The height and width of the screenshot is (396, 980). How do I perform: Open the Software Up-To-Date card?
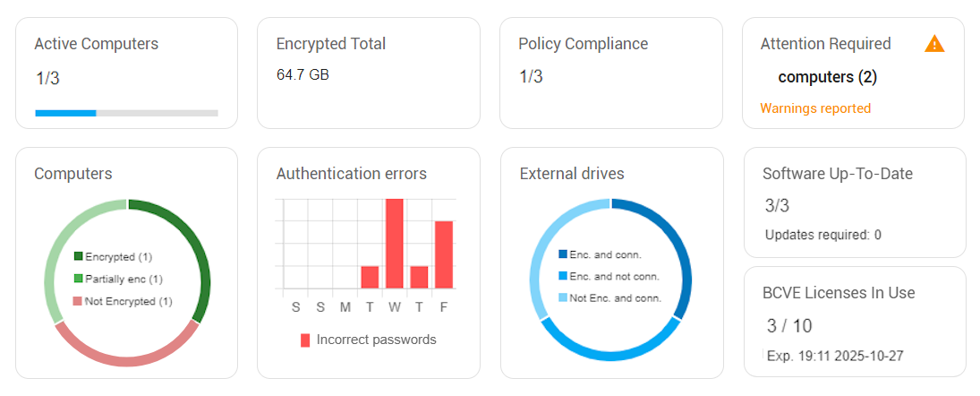(x=855, y=202)
